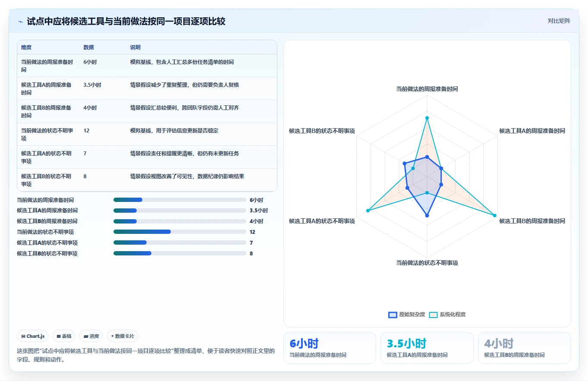Click the lightning icon beside the page title
Image resolution: width=588 pixels, height=381 pixels.
[21, 22]
